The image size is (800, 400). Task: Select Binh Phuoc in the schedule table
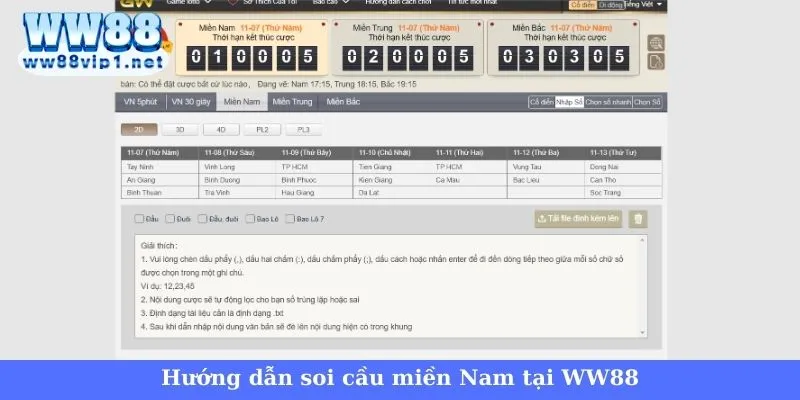(299, 180)
